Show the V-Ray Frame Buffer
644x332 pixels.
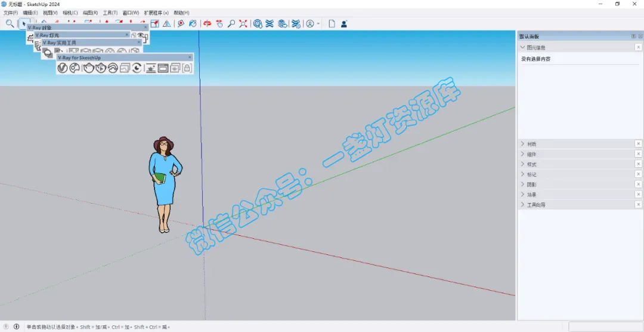point(151,68)
